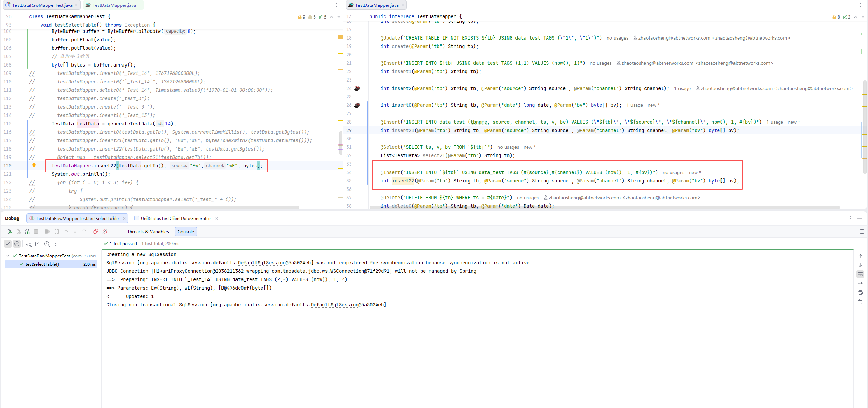Click View Breakpoints red circles icon
This screenshot has width=868, height=408.
[96, 231]
